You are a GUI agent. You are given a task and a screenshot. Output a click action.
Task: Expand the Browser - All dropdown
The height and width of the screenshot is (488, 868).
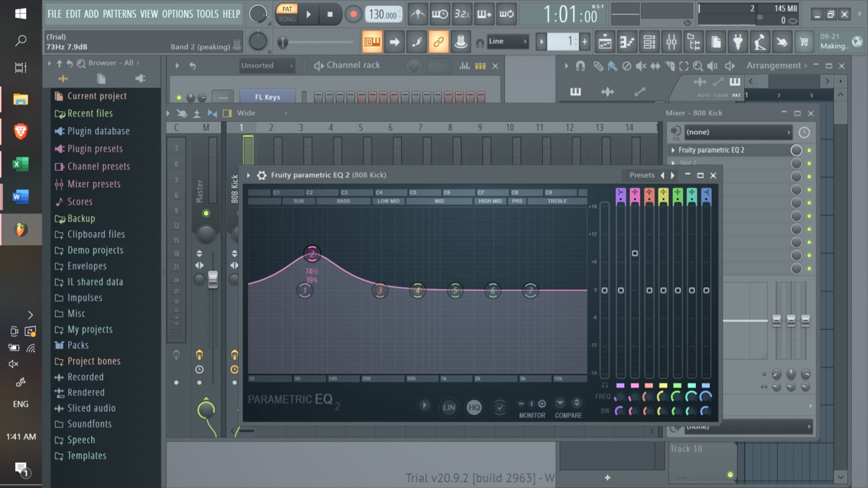(114, 63)
